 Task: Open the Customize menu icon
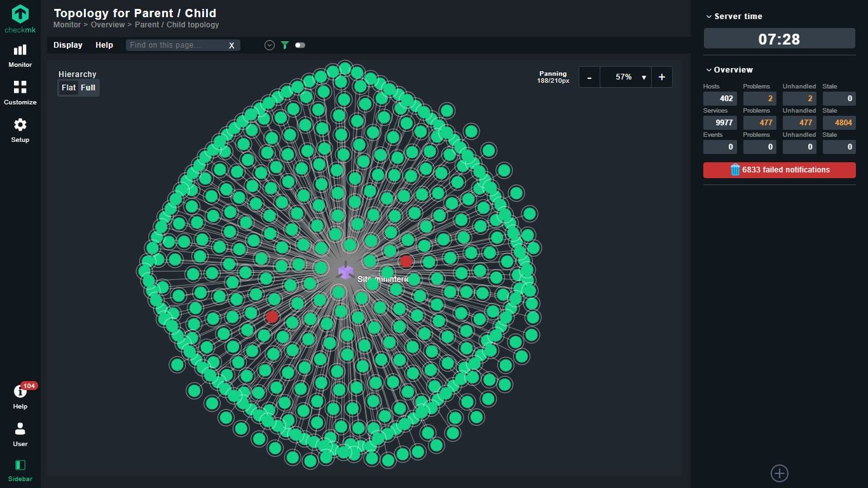tap(20, 92)
